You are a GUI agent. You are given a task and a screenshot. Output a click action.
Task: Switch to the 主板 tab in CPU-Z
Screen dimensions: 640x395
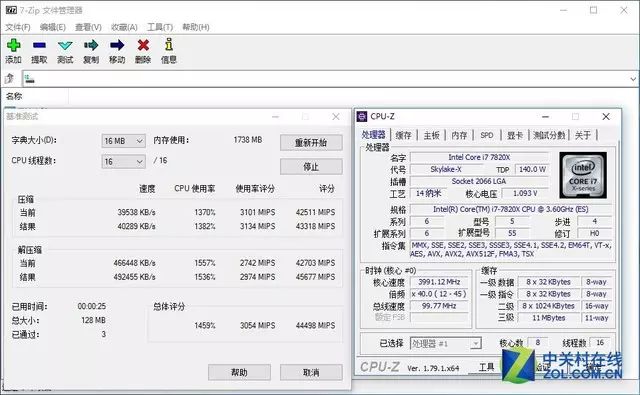[x=431, y=135]
